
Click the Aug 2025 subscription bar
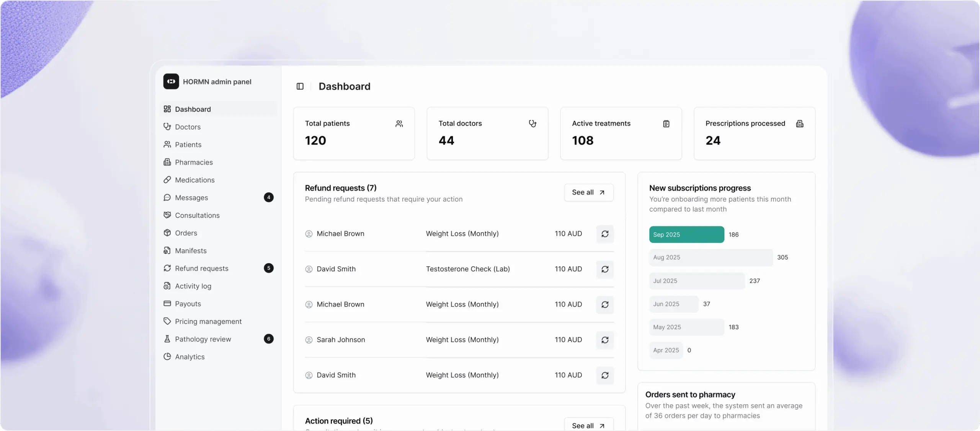[x=710, y=258]
